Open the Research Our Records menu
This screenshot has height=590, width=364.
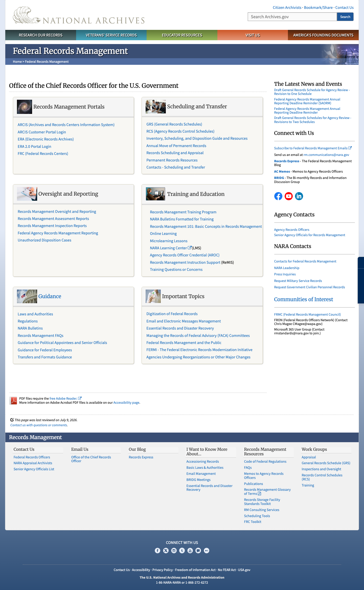click(x=41, y=35)
